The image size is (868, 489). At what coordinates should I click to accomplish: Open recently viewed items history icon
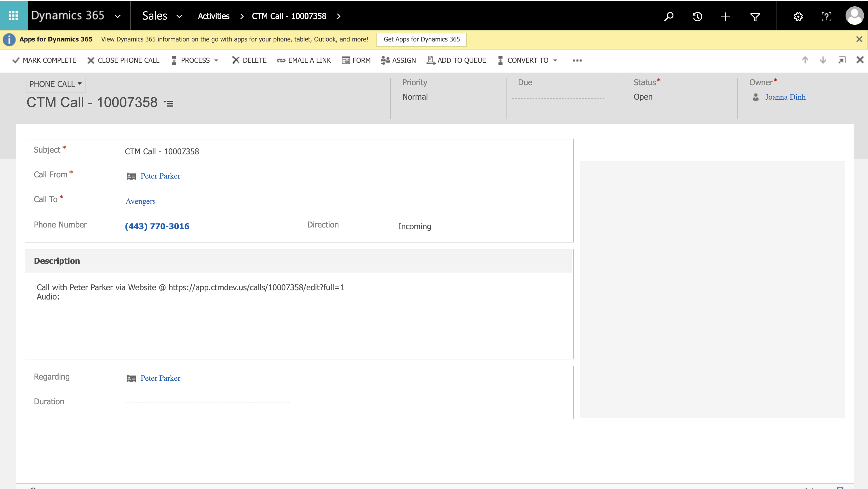coord(697,16)
